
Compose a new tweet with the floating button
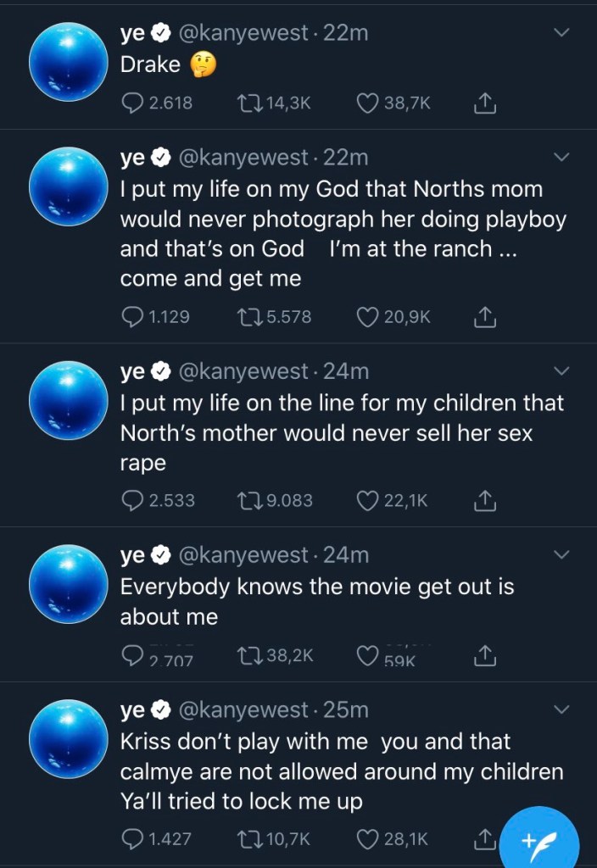tap(538, 839)
